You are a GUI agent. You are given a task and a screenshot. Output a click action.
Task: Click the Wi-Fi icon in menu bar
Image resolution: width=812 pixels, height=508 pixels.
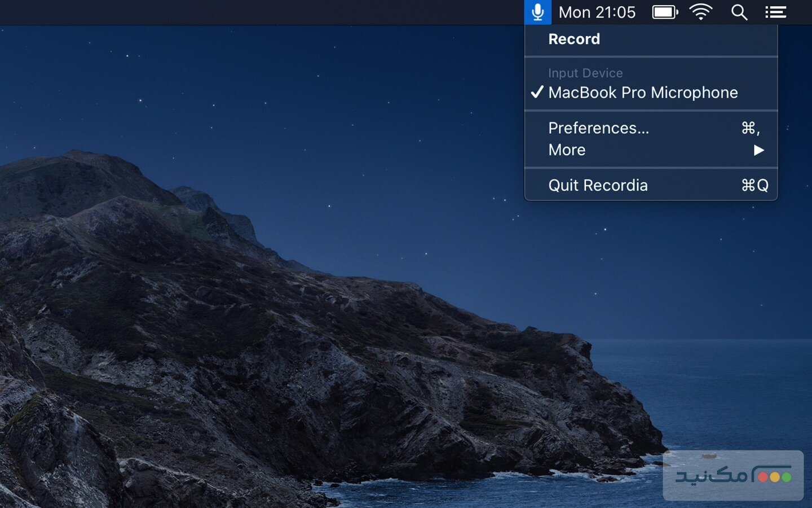[701, 12]
